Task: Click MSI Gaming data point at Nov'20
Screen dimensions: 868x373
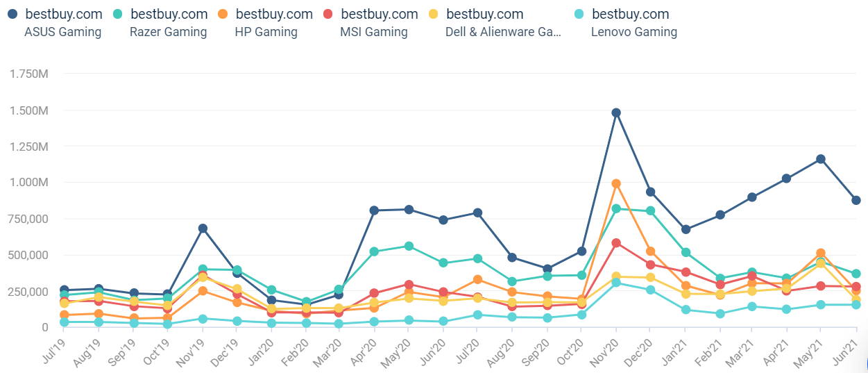Action: coord(616,243)
